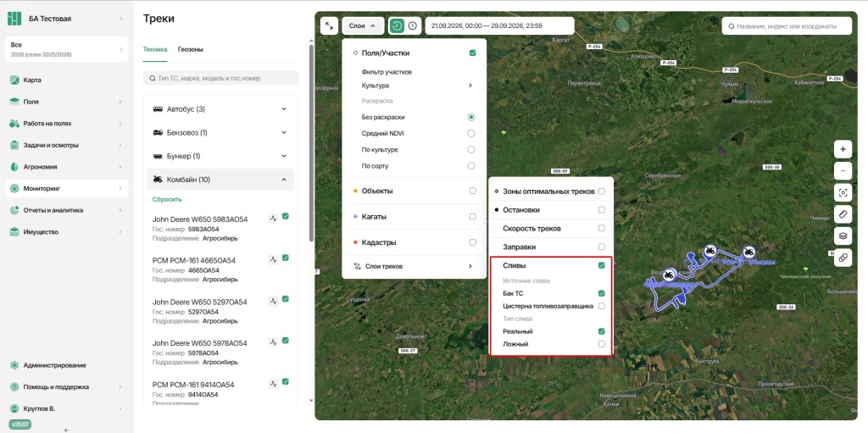The height and width of the screenshot is (433, 868).
Task: Click the Имущество icon
Action: (14, 232)
